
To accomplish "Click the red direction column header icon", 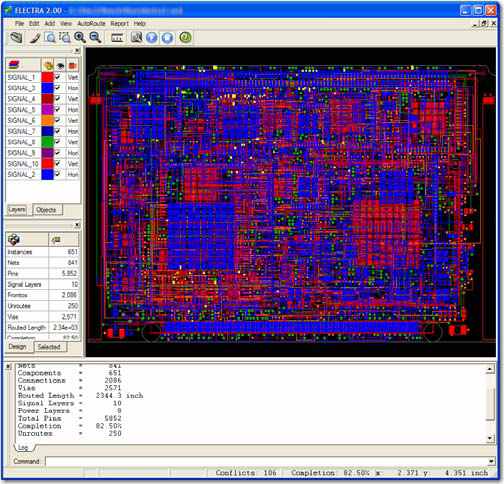I will [x=72, y=65].
